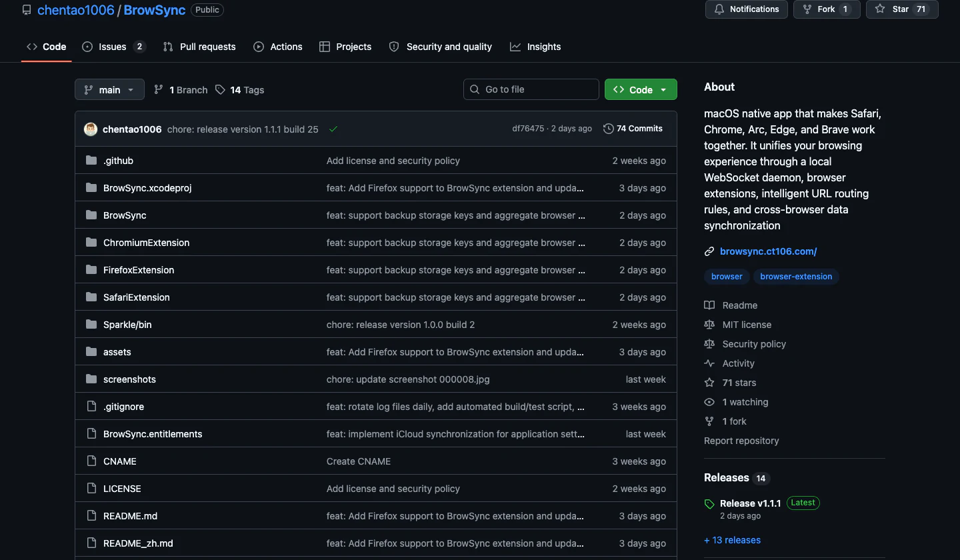
Task: Open the Pull requests tab
Action: click(199, 47)
